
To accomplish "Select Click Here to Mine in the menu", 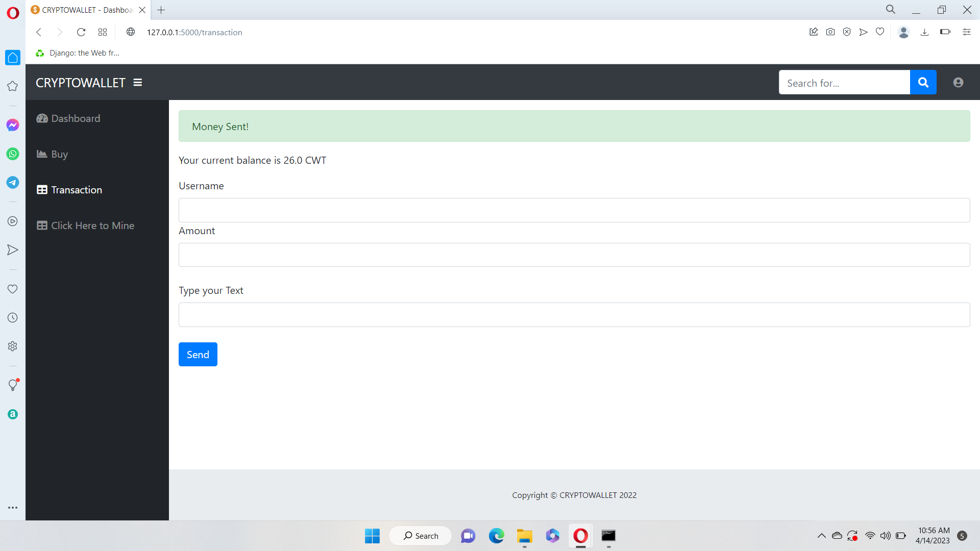I will [93, 225].
